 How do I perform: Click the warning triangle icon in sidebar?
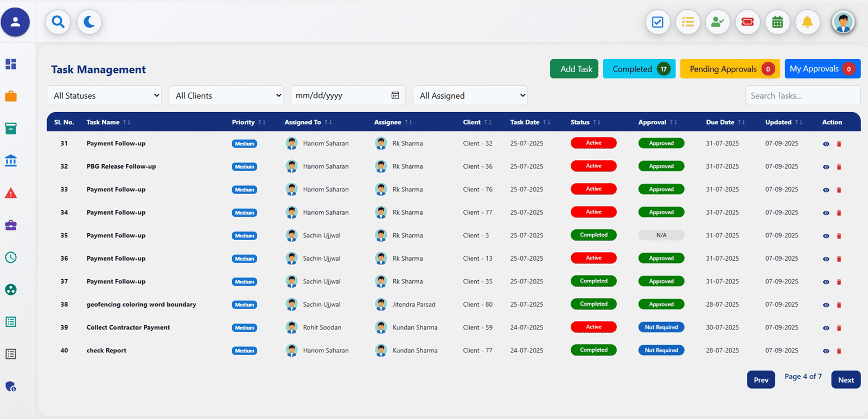pyautogui.click(x=11, y=194)
